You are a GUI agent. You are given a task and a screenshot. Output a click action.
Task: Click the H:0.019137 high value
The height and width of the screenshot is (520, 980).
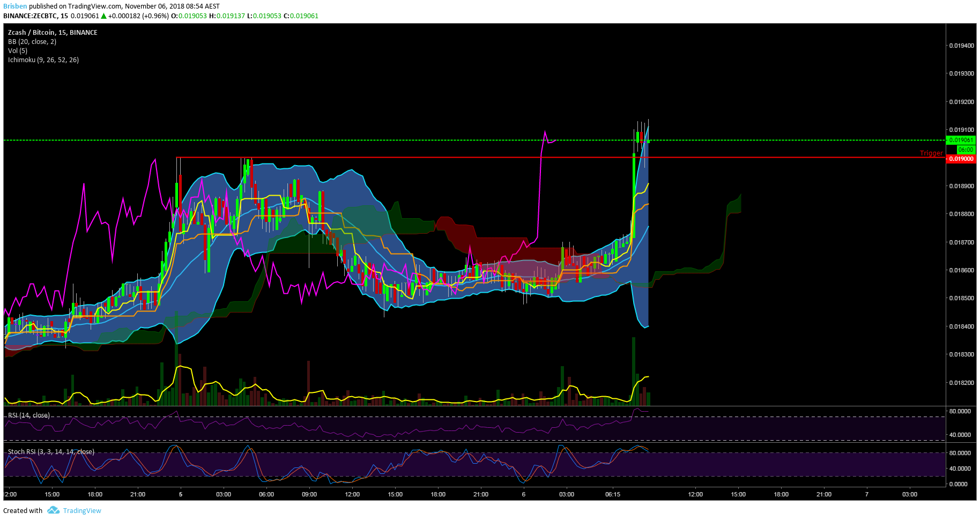227,16
